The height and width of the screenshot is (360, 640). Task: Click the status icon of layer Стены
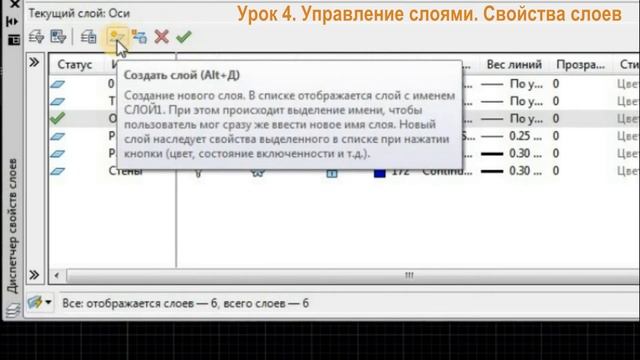[x=58, y=171]
